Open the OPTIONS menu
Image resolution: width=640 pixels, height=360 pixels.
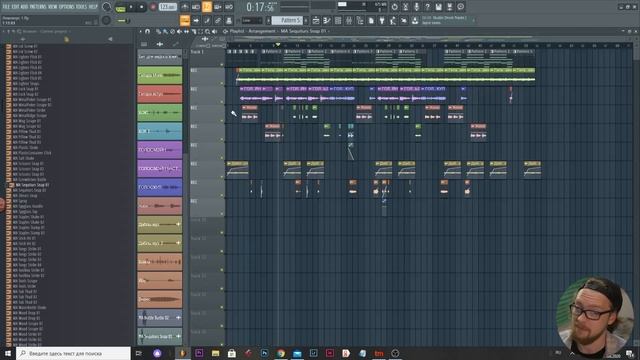tap(67, 7)
